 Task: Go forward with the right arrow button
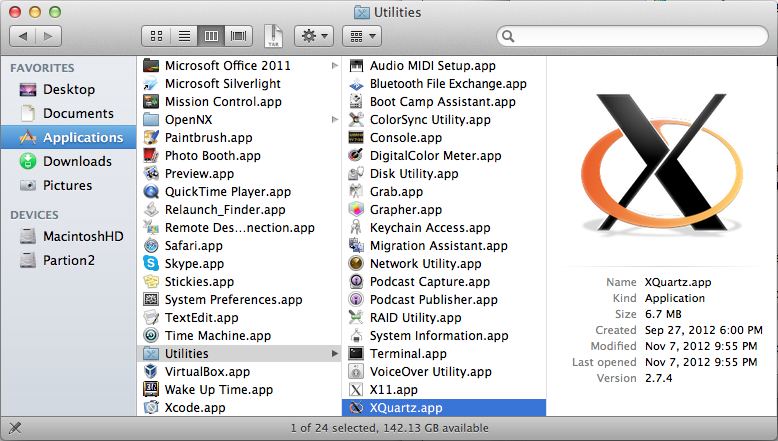click(50, 36)
